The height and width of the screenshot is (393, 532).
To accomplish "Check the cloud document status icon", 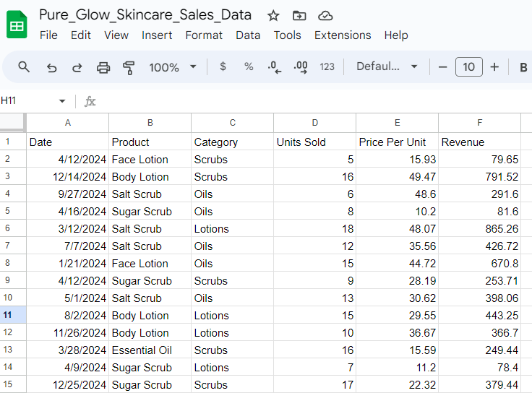I will [x=325, y=16].
